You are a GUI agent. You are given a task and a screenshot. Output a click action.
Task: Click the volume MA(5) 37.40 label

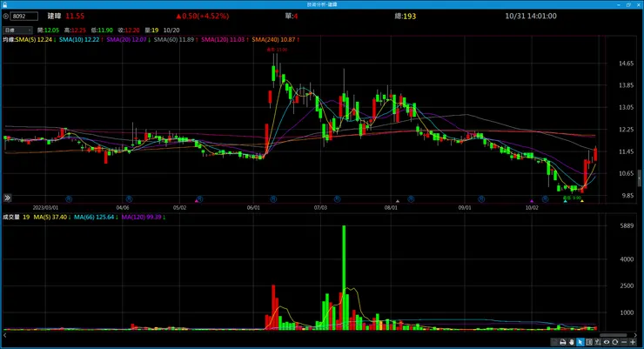(51, 217)
